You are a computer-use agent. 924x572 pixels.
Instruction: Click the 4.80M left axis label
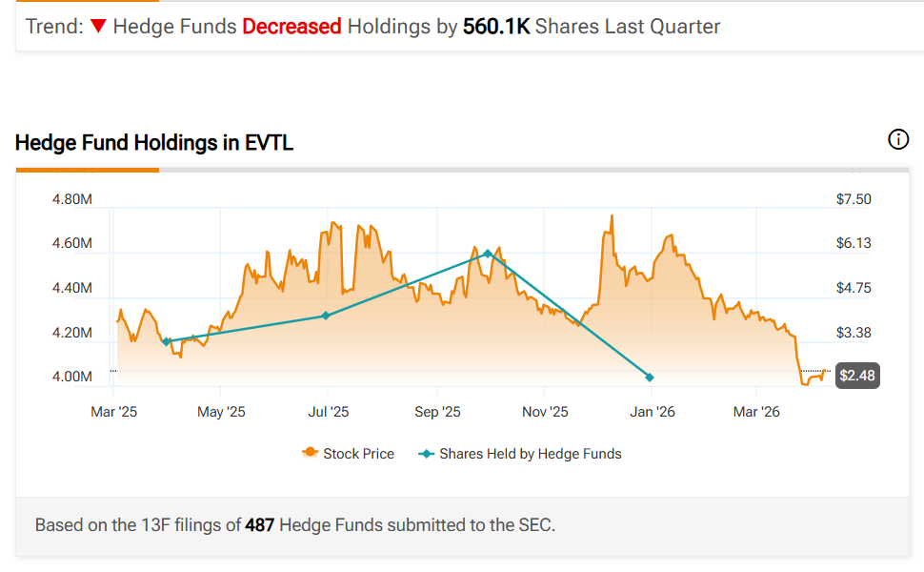(x=71, y=199)
